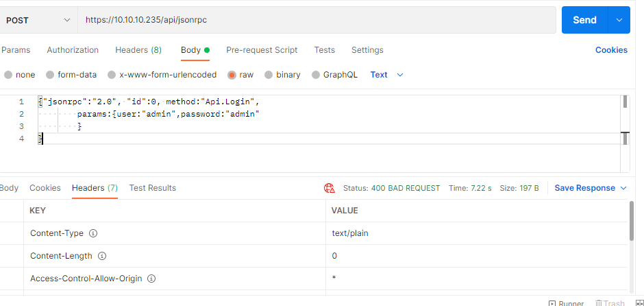Click the response headers vertical scrollbar
This screenshot has height=306, width=644.
[x=630, y=223]
